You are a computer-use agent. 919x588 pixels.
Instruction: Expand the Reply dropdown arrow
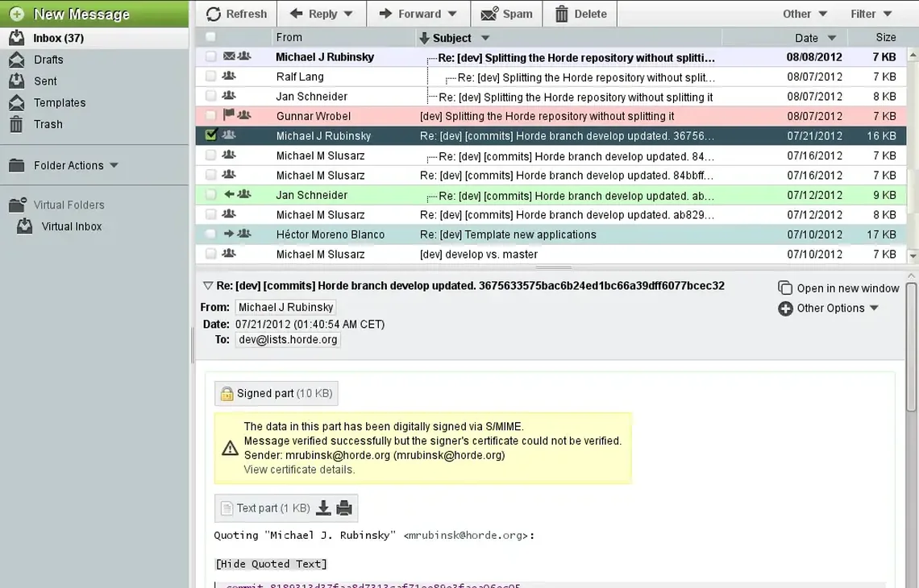coord(348,14)
